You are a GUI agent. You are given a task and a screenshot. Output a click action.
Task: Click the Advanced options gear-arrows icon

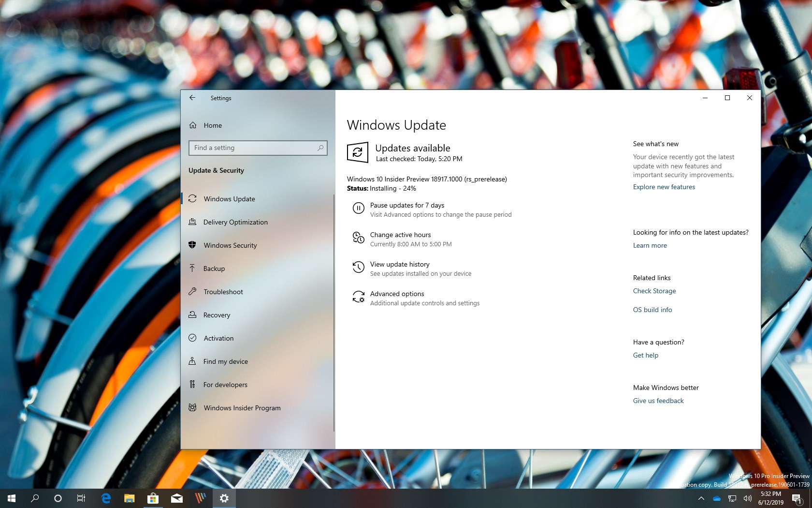coord(358,297)
